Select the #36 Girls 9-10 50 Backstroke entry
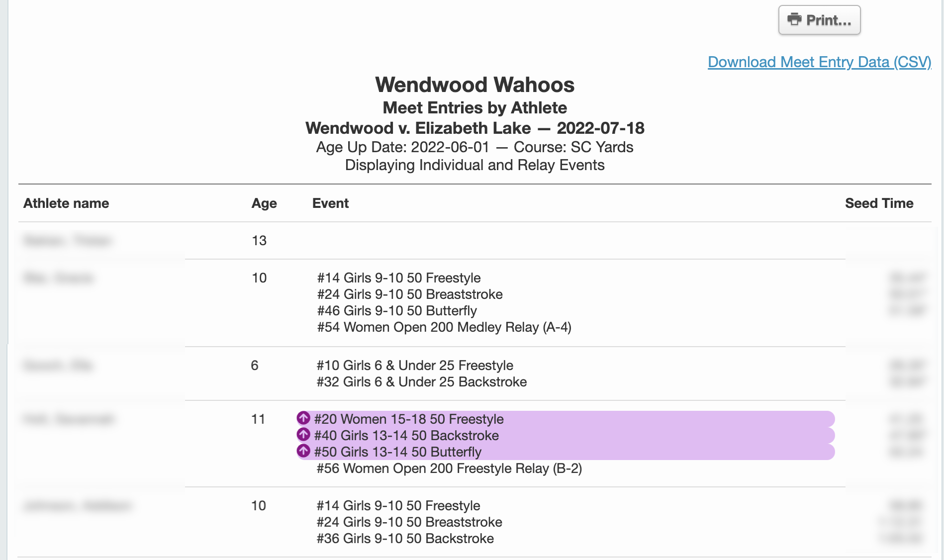Viewport: 944px width, 560px height. point(404,538)
